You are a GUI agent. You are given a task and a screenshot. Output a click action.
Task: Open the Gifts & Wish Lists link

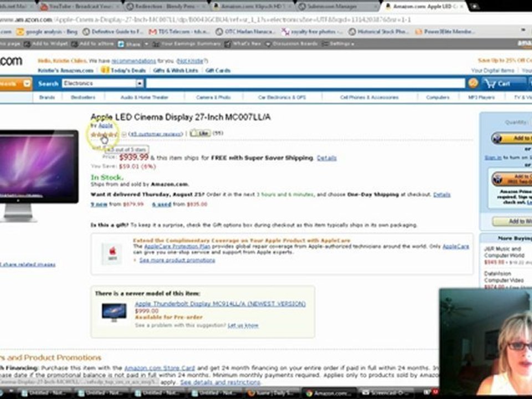point(176,70)
